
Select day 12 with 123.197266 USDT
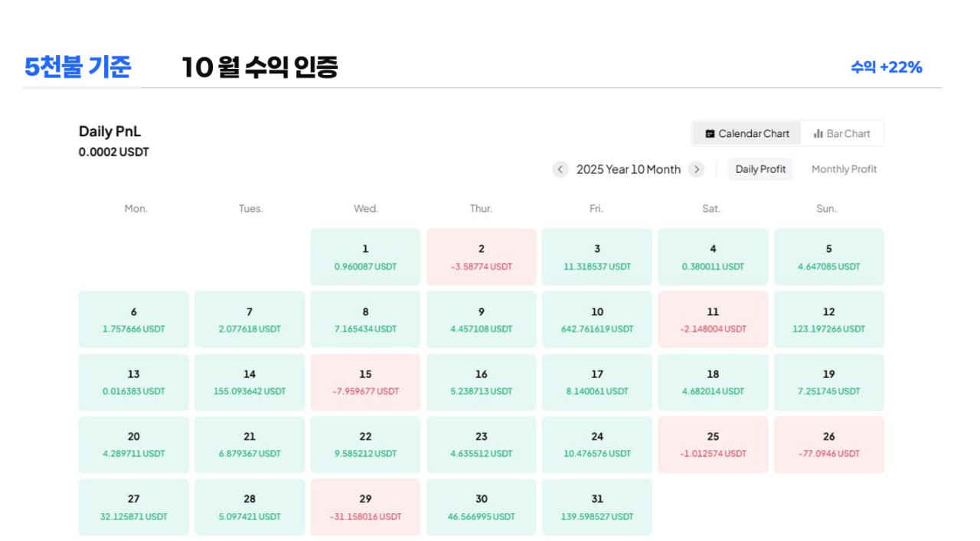829,319
